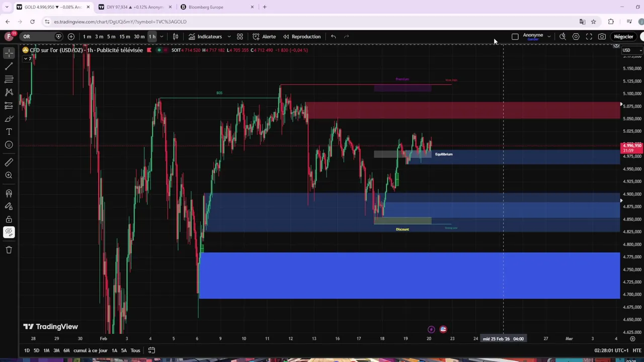The height and width of the screenshot is (362, 644).
Task: Open the indicator templates grid icon
Action: click(x=240, y=36)
